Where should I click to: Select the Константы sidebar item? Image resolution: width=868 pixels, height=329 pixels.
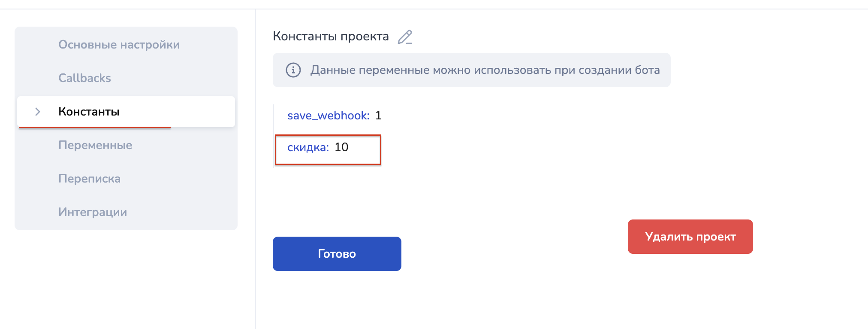126,112
